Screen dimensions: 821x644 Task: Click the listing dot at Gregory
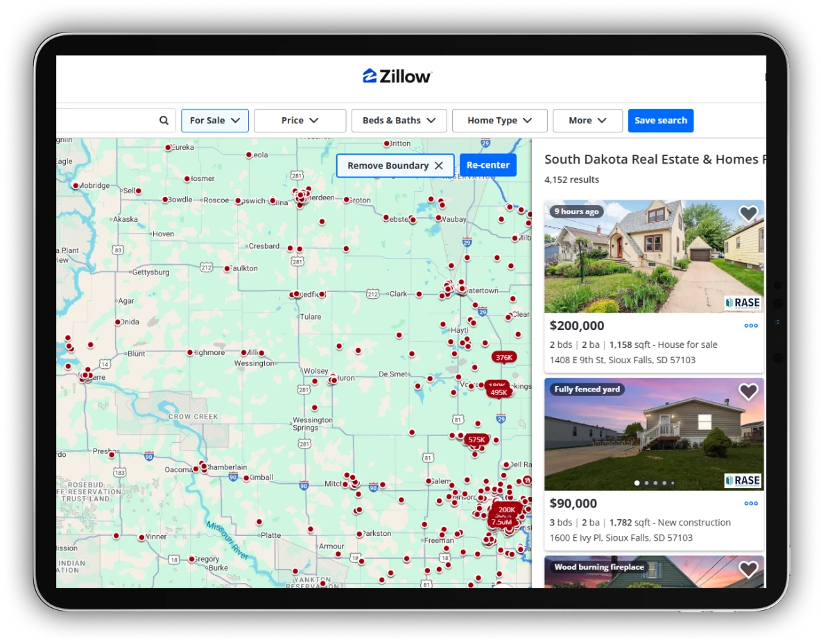[192, 559]
